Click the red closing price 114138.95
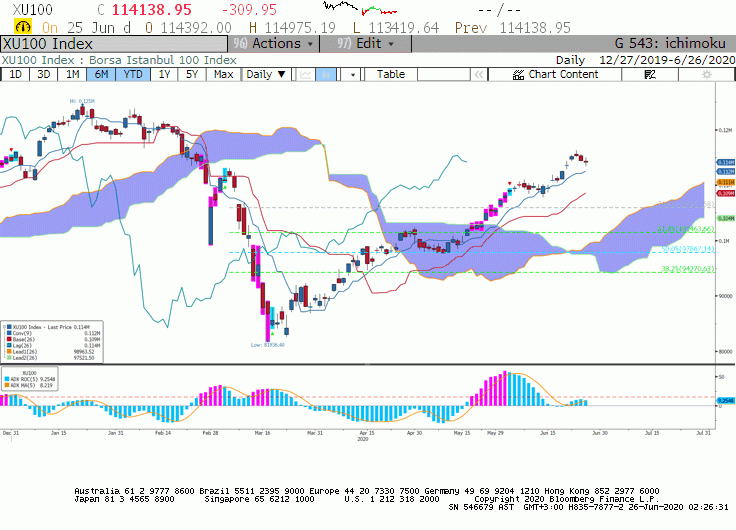The image size is (736, 530). (x=152, y=9)
